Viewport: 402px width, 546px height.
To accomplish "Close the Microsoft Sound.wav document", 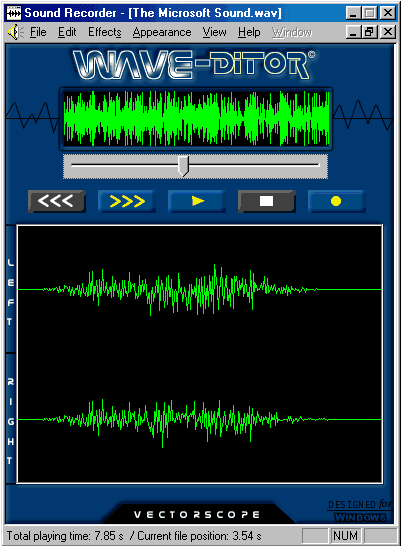I will pos(388,32).
